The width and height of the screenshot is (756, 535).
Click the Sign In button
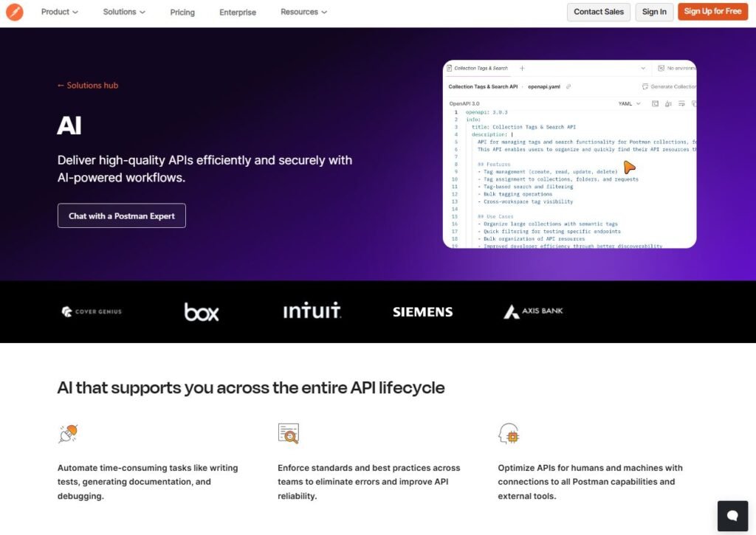(654, 12)
